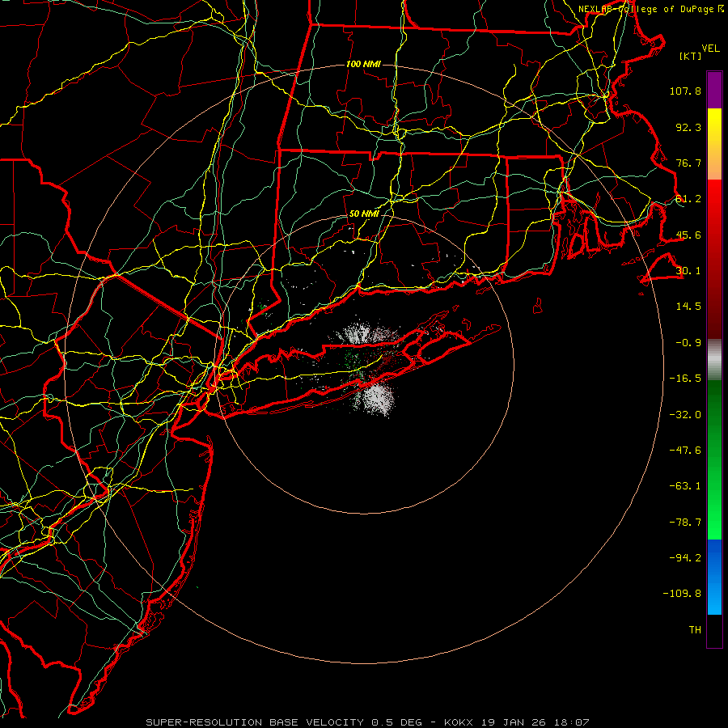
Task: Select the 76.7 velocity scale value
Action: click(688, 163)
